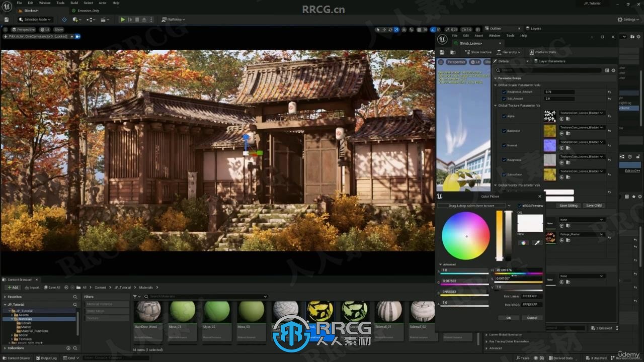The height and width of the screenshot is (362, 644).
Task: Toggle color wheel and spectrum mode
Action: tap(524, 243)
